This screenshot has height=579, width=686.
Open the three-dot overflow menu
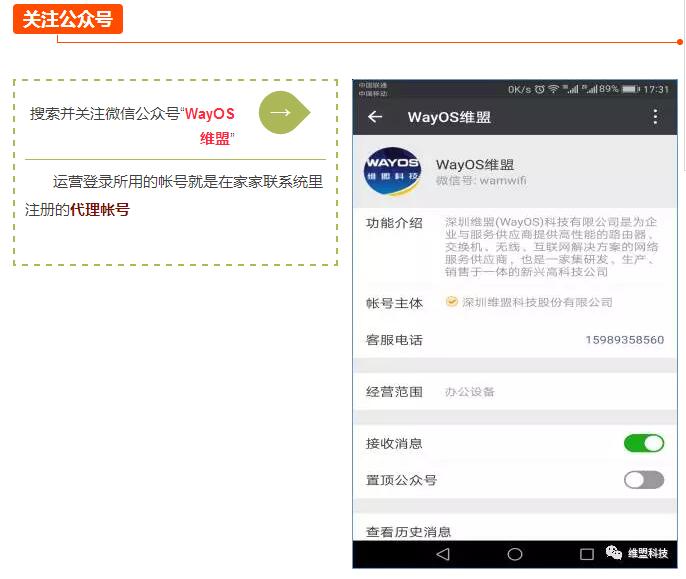click(x=655, y=117)
